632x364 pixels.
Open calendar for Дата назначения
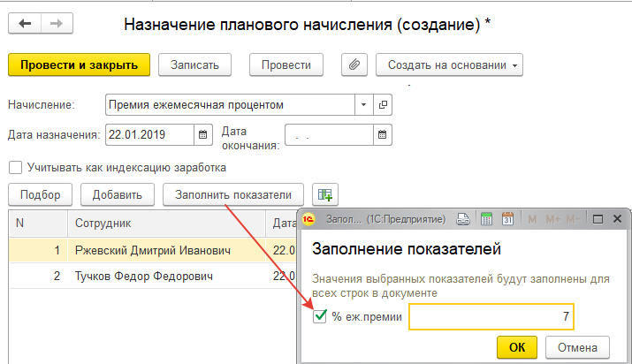pyautogui.click(x=203, y=134)
